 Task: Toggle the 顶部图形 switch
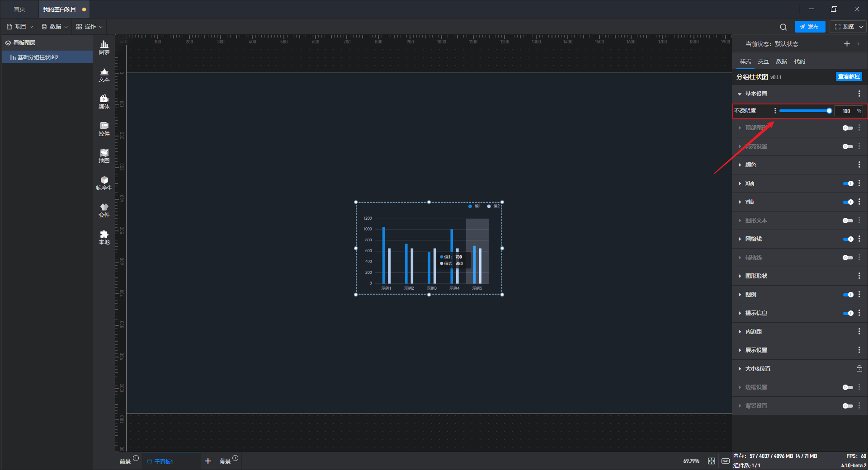click(x=848, y=128)
